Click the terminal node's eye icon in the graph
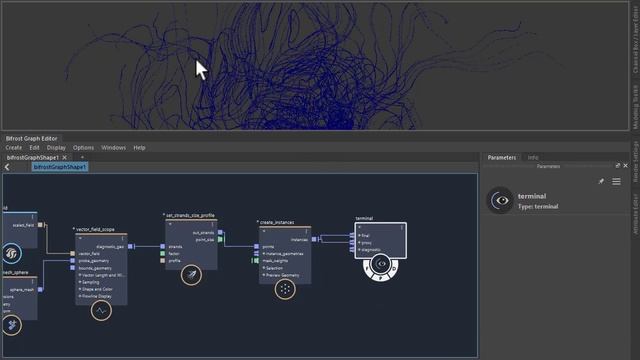This screenshot has width=640, height=360. [x=381, y=264]
